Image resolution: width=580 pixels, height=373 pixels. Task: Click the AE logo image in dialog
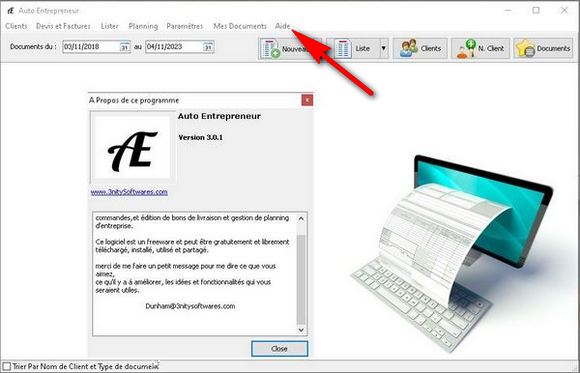[133, 147]
